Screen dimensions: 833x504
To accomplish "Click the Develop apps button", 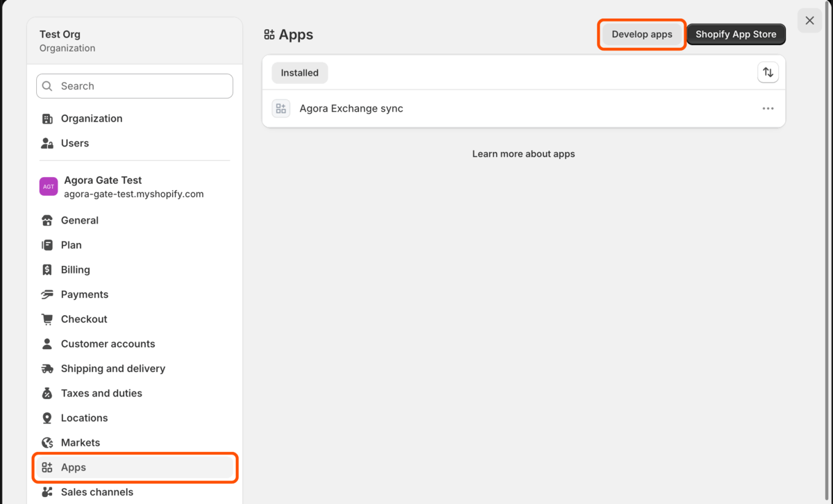I will pyautogui.click(x=642, y=35).
